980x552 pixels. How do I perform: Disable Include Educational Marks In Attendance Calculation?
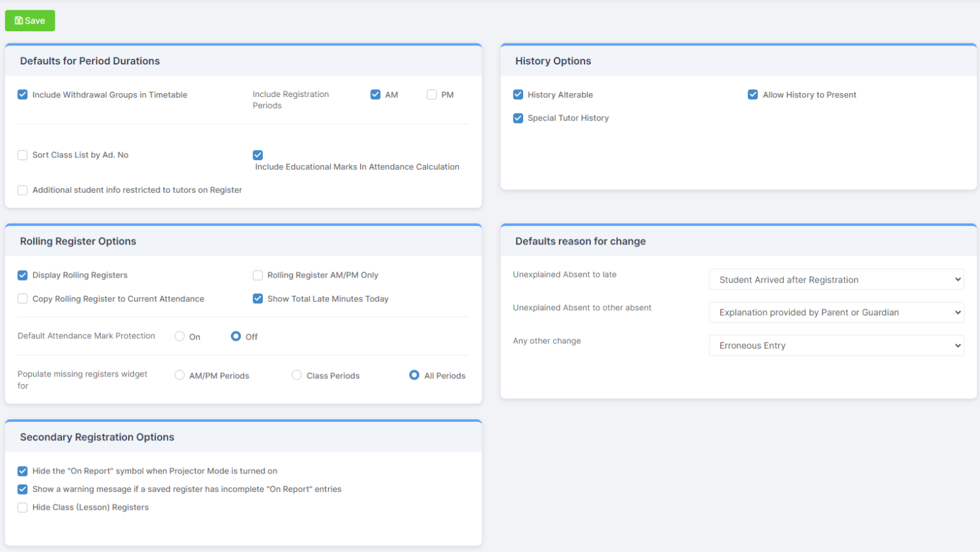tap(257, 155)
